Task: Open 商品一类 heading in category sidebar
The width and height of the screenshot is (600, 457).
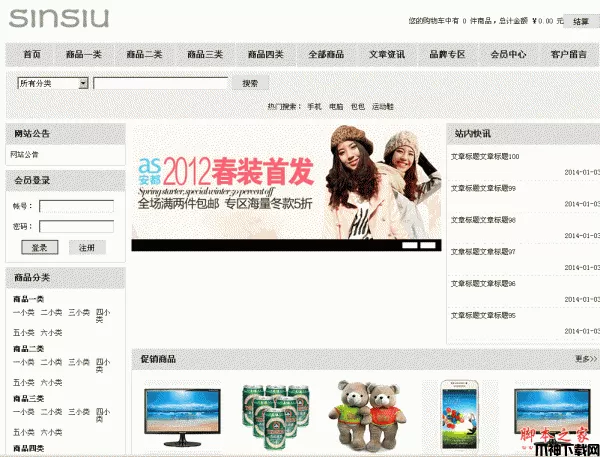Action: [28, 299]
